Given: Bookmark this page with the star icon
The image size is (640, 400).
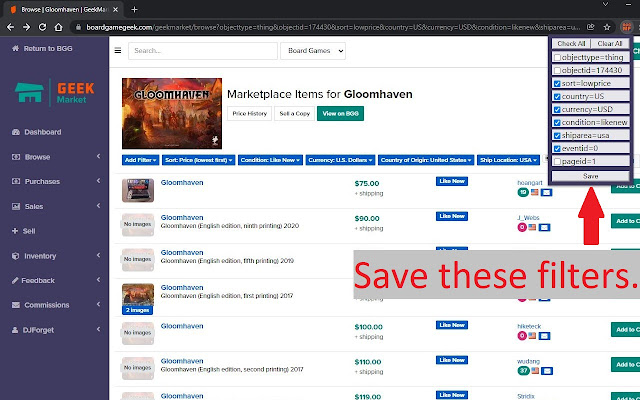Looking at the screenshot, I should click(607, 27).
